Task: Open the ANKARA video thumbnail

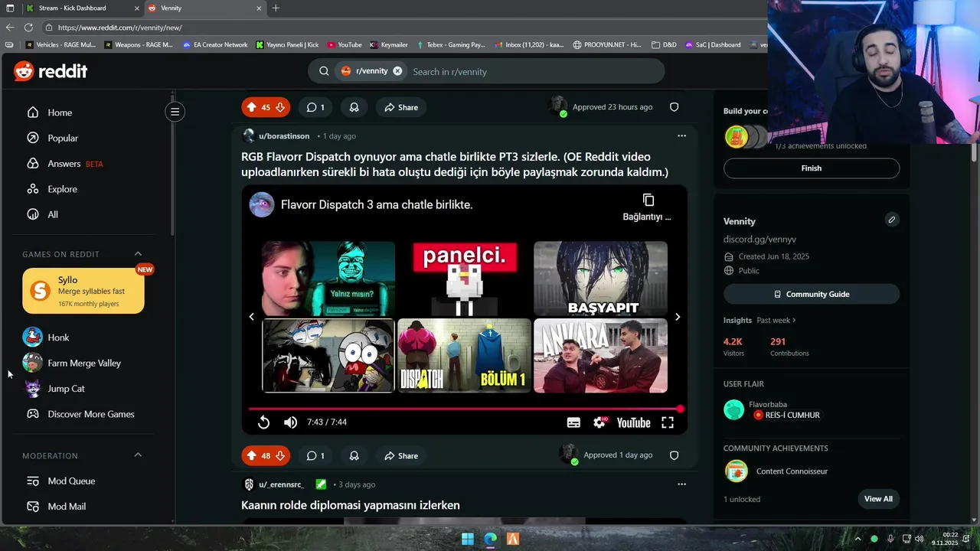Action: [600, 356]
